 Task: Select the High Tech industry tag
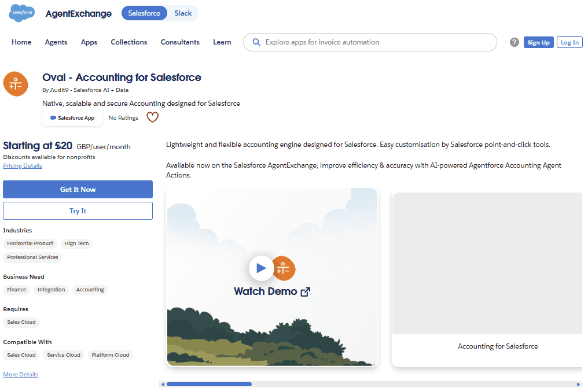[x=76, y=243]
